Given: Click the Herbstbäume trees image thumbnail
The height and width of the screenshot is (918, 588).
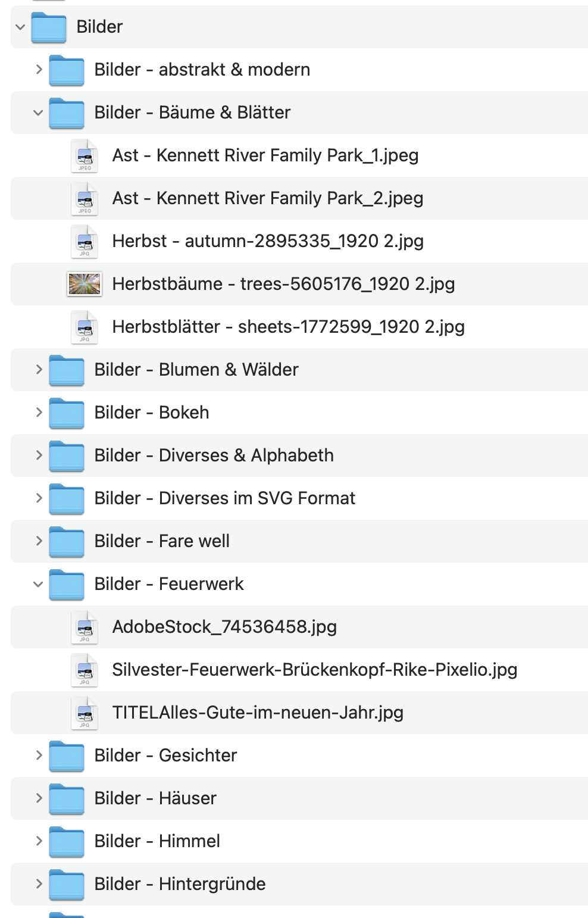Looking at the screenshot, I should click(84, 284).
